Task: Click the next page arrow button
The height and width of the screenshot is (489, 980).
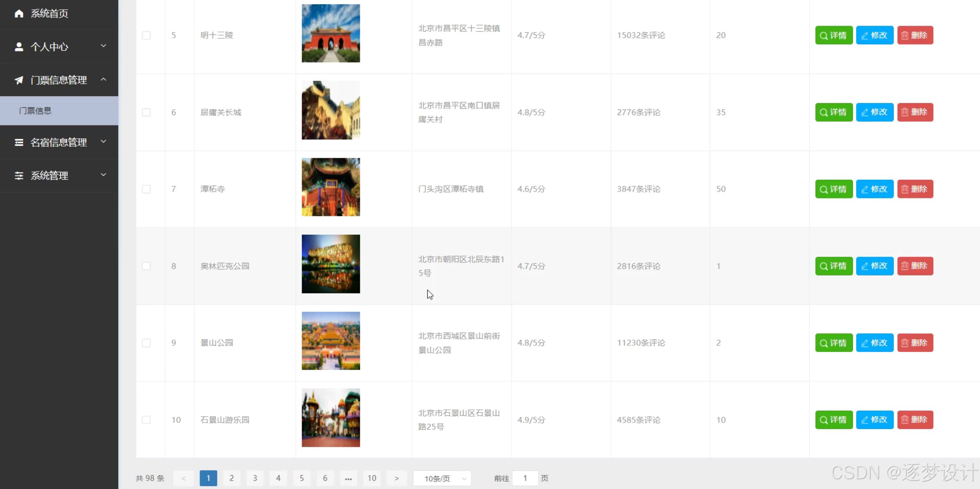Action: click(396, 478)
